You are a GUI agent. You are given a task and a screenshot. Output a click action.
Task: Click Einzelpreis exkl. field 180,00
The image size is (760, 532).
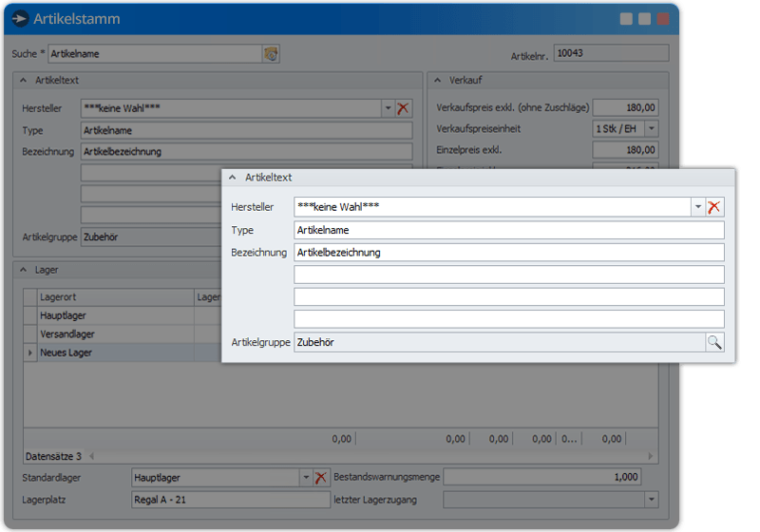pyautogui.click(x=626, y=150)
